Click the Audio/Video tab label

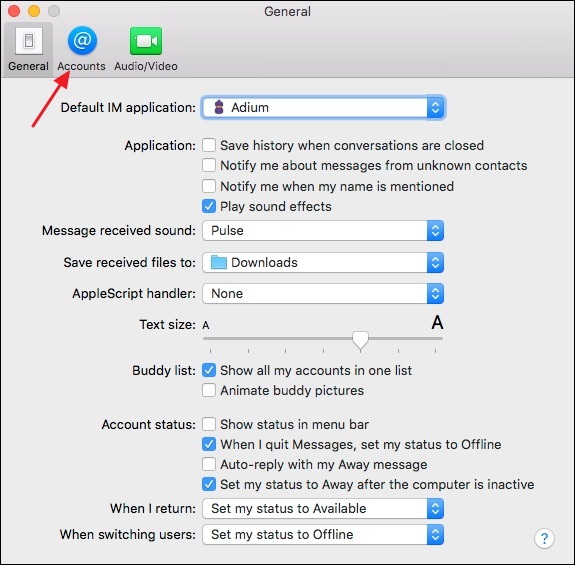(x=146, y=66)
